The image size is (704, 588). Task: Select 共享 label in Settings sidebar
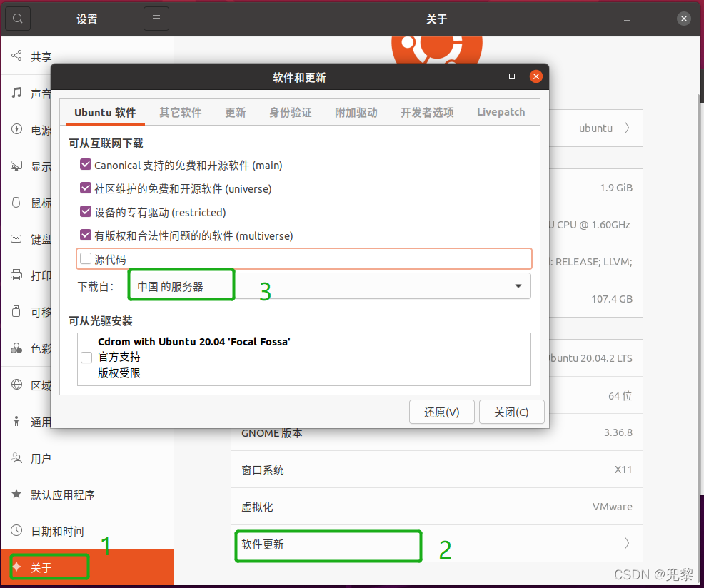coord(41,56)
